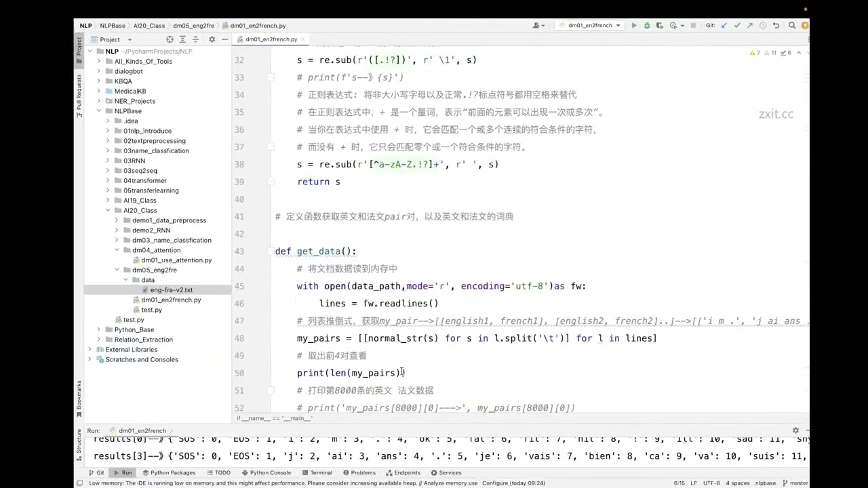868x488 pixels.
Task: Click NLPBase breadcrumb
Action: coord(113,26)
